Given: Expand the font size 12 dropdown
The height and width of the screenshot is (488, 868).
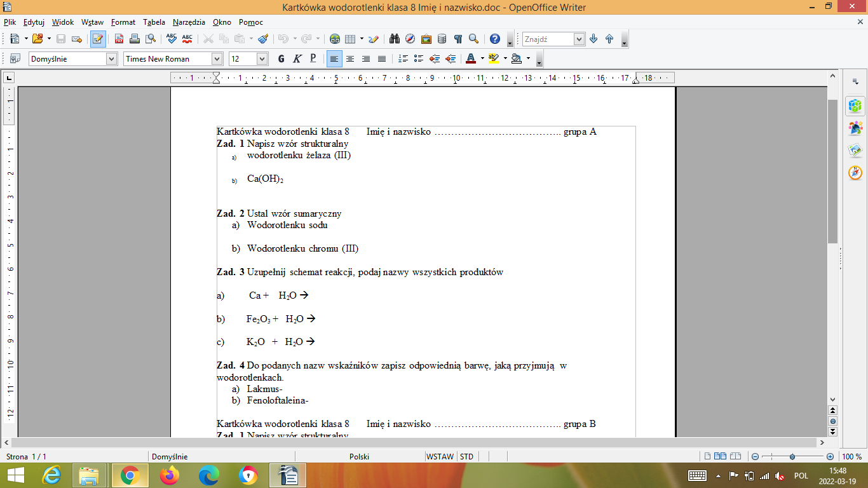Looking at the screenshot, I should tap(262, 58).
